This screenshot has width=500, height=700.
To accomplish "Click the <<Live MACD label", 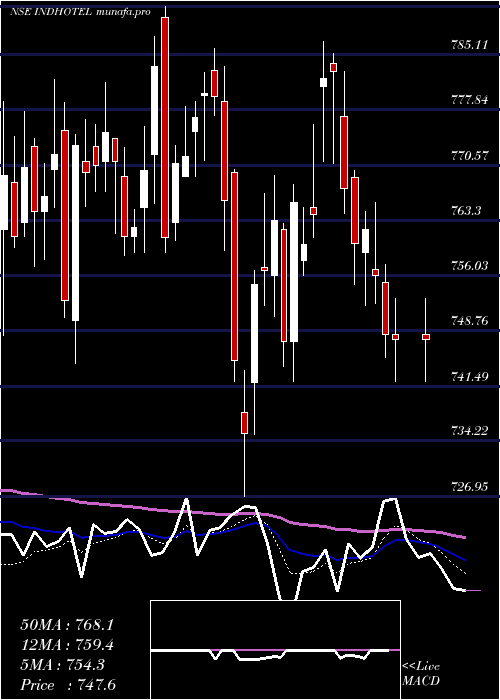I will 421,673.
